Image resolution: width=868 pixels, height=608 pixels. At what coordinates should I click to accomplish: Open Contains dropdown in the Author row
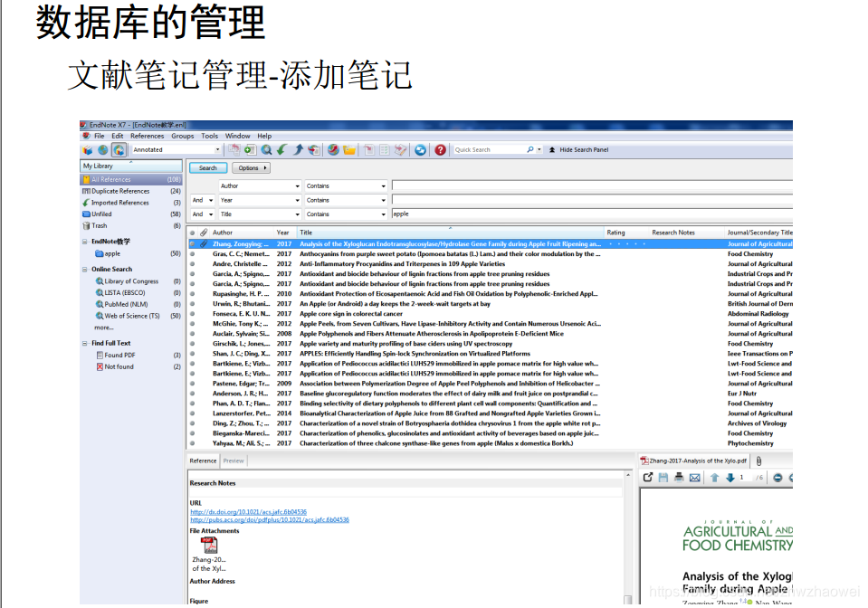383,185
